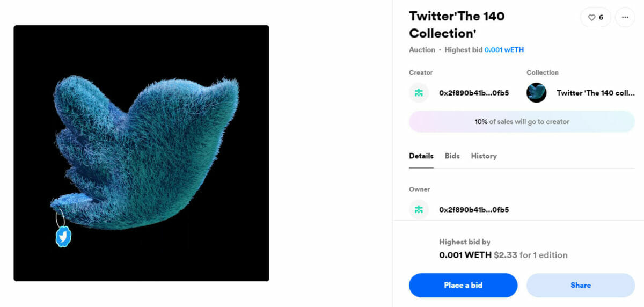Click the Share button
The image size is (644, 307).
coord(580,285)
